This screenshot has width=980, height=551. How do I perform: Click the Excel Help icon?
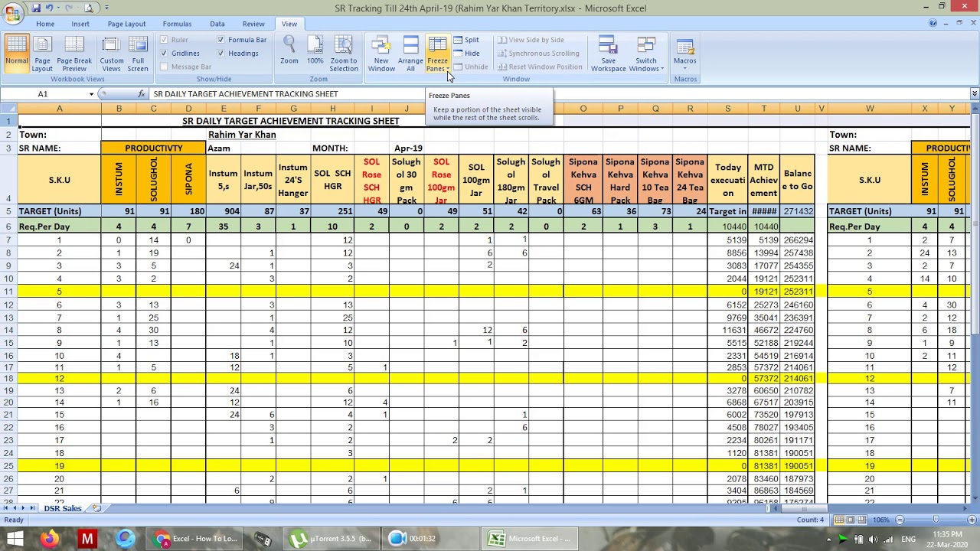click(x=933, y=24)
